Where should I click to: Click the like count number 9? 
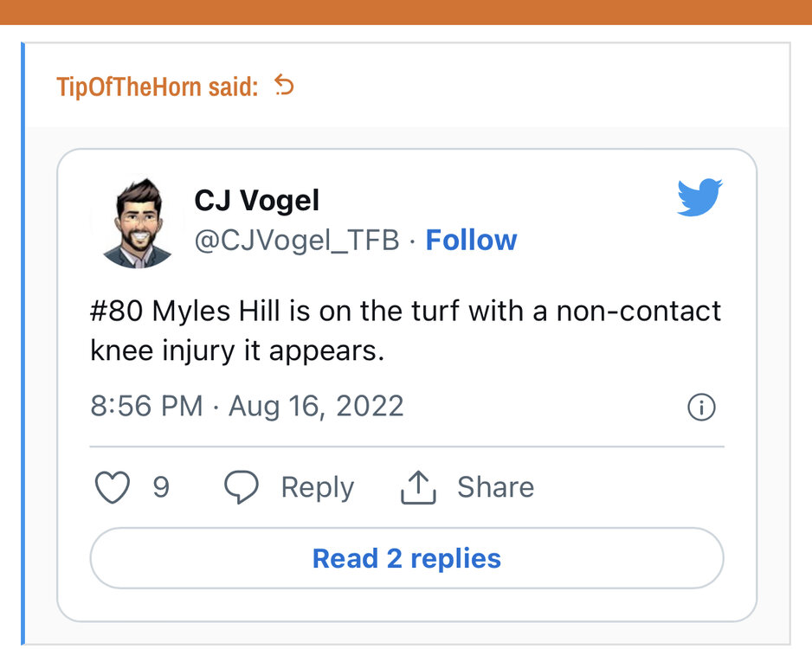(x=161, y=488)
